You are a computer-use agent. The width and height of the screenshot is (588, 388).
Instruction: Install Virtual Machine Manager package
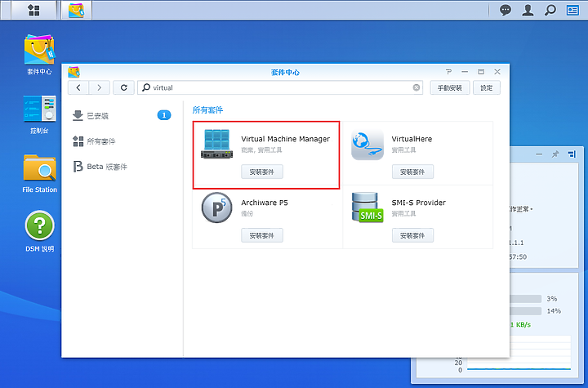[262, 172]
